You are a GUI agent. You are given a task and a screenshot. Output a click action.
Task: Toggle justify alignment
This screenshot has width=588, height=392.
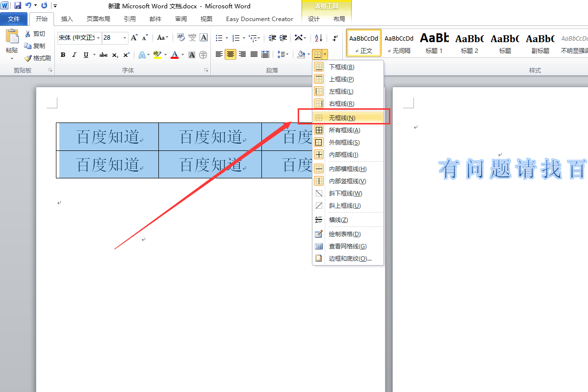(254, 54)
